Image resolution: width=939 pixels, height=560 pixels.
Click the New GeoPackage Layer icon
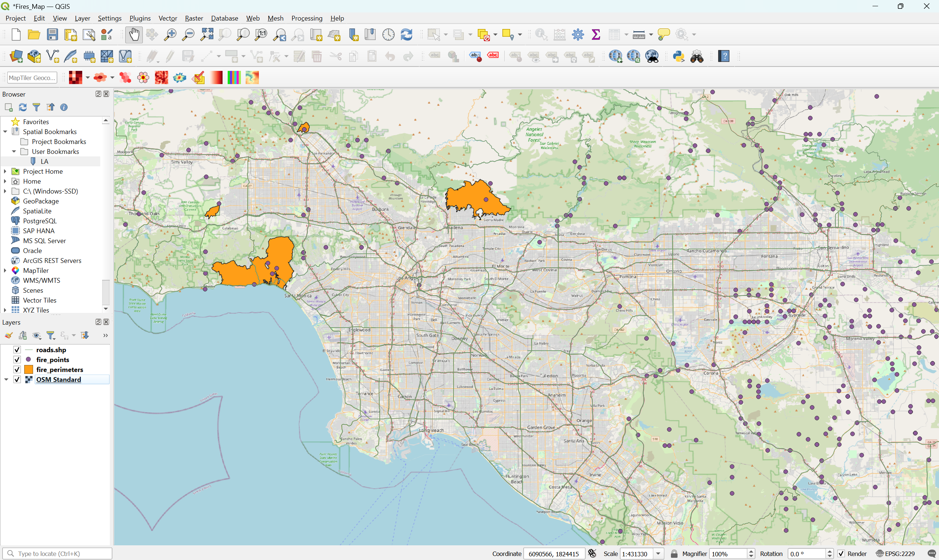34,57
